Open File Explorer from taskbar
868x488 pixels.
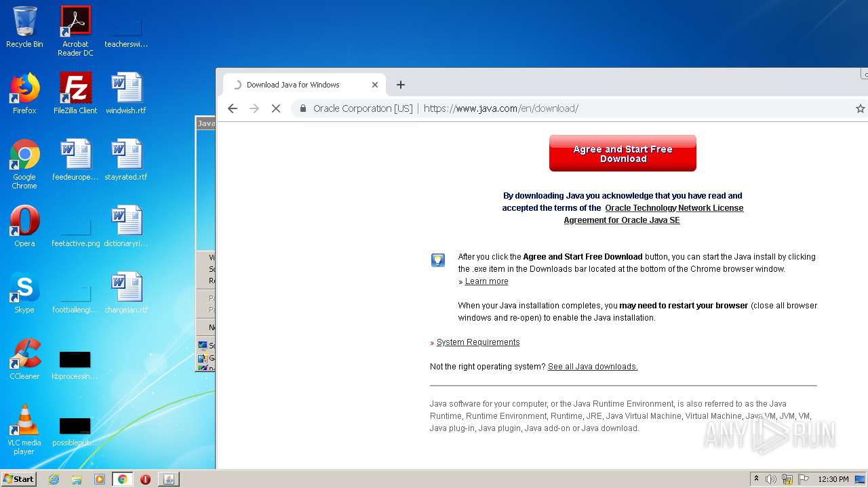coord(77,479)
